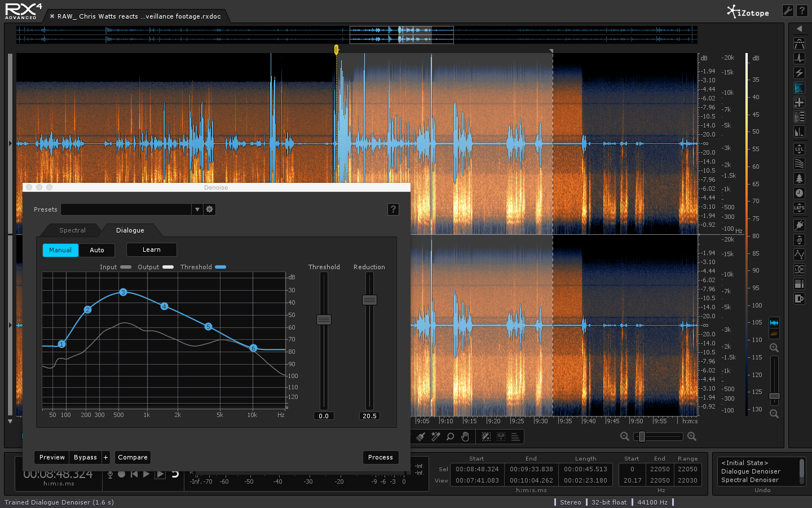Open the Ambience Match tree icon
This screenshot has height=508, width=812.
(x=799, y=178)
